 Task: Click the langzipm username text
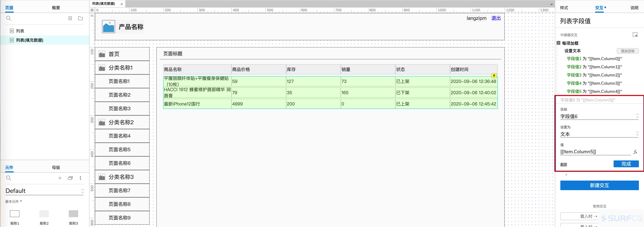pyautogui.click(x=476, y=18)
